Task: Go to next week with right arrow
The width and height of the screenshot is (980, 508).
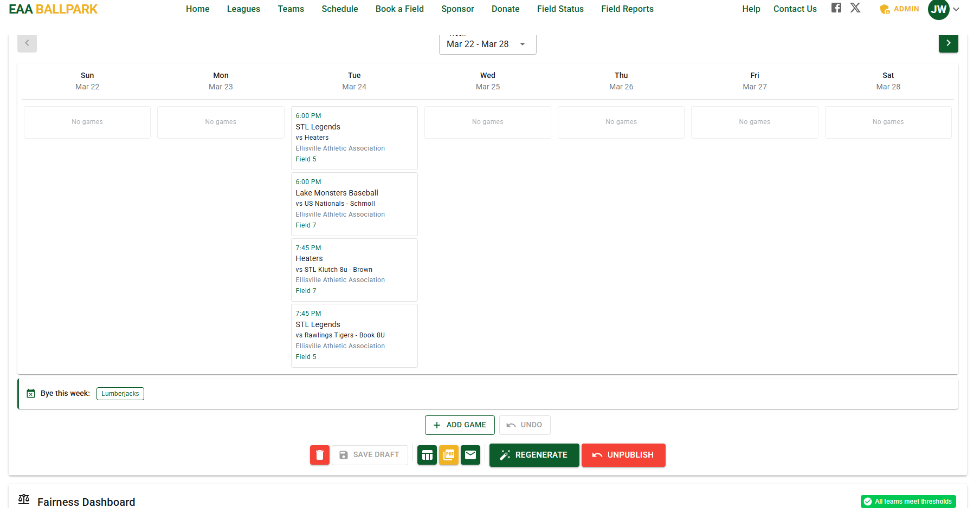Action: click(x=949, y=43)
